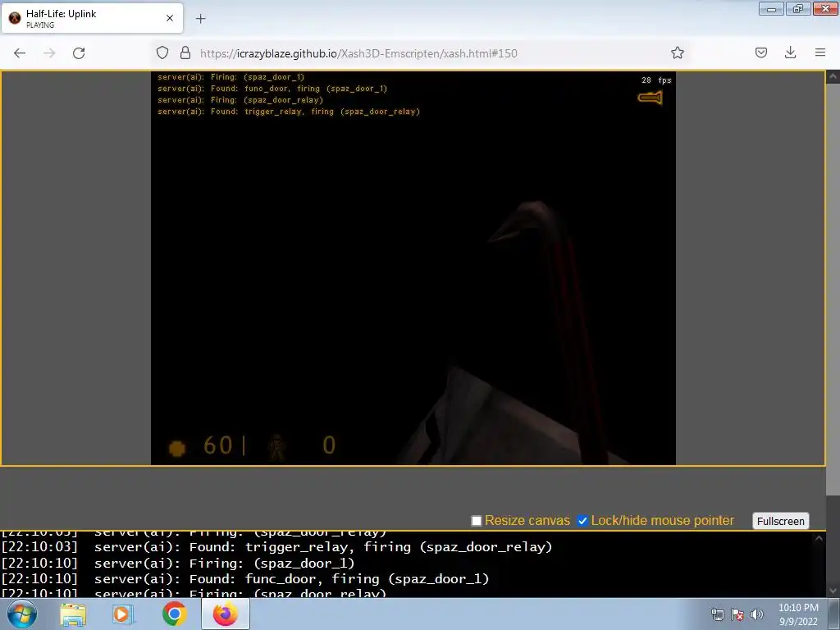Click the 28 fps counter

tap(656, 80)
